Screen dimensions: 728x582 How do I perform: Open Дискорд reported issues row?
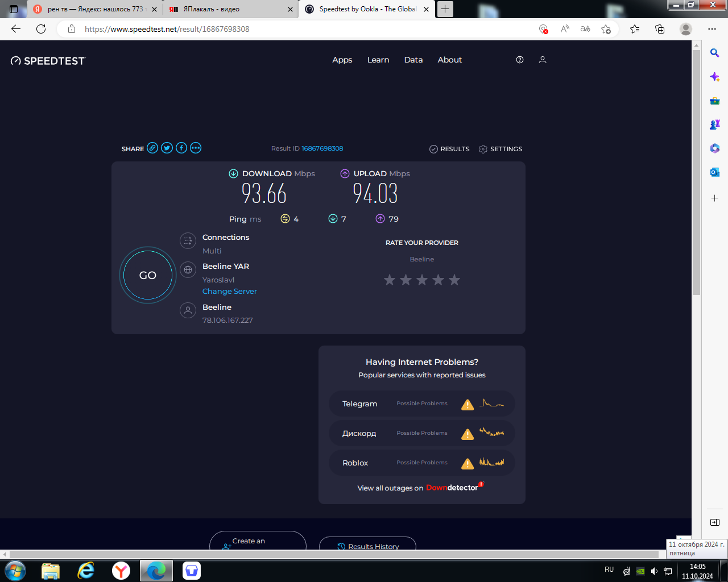point(422,434)
